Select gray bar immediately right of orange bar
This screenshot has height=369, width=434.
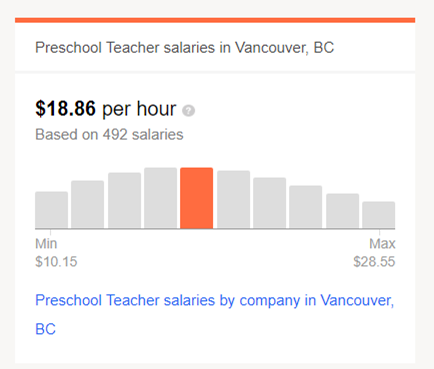(233, 199)
